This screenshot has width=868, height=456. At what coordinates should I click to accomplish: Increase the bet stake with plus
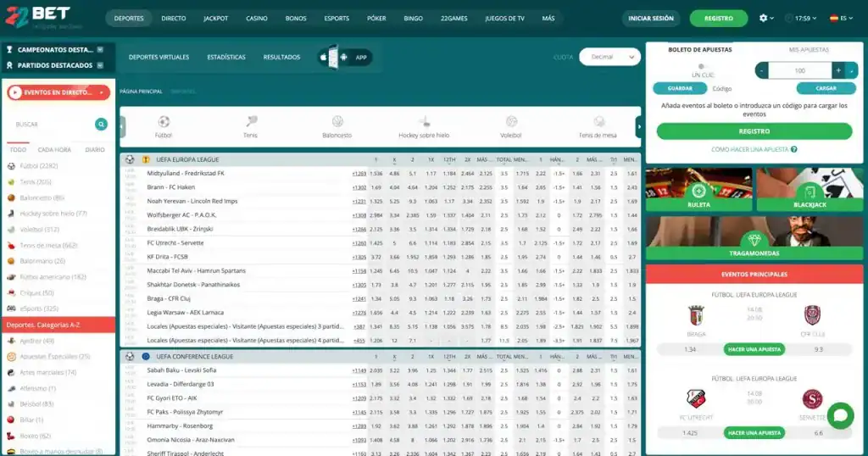[838, 70]
